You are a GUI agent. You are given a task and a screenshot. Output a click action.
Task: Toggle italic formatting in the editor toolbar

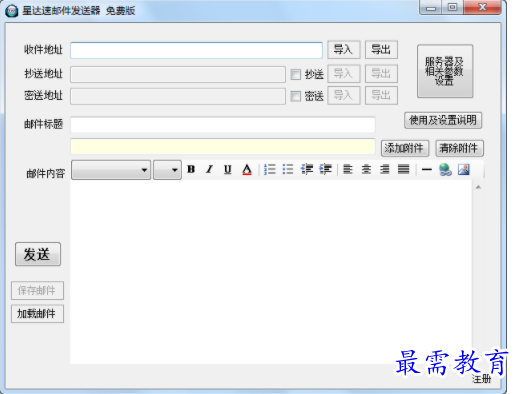click(x=209, y=169)
